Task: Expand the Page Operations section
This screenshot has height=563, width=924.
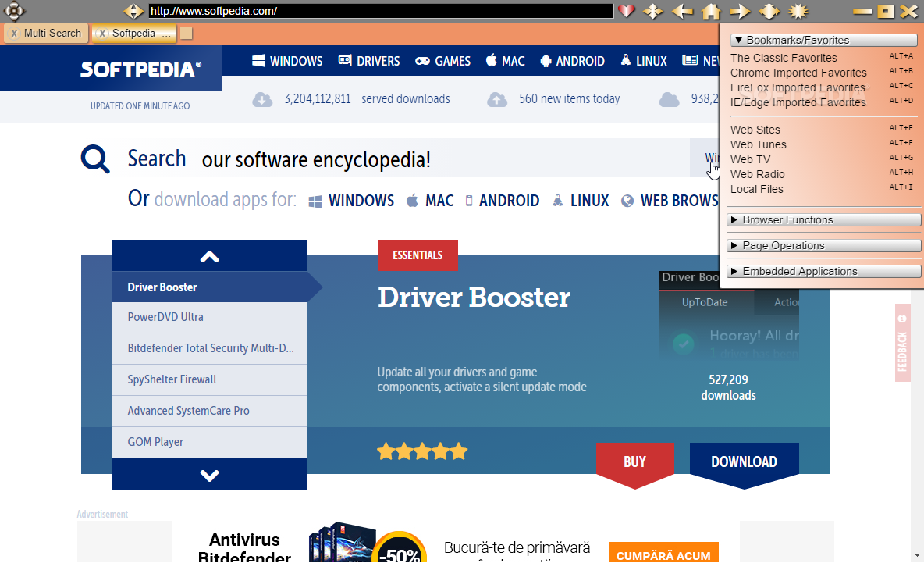Action: [823, 245]
